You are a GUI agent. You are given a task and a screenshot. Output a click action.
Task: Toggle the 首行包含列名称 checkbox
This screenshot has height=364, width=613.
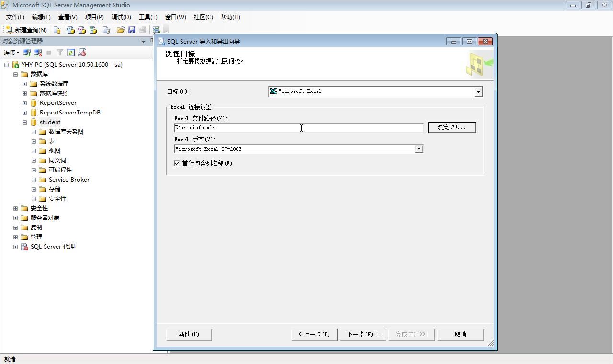click(177, 163)
